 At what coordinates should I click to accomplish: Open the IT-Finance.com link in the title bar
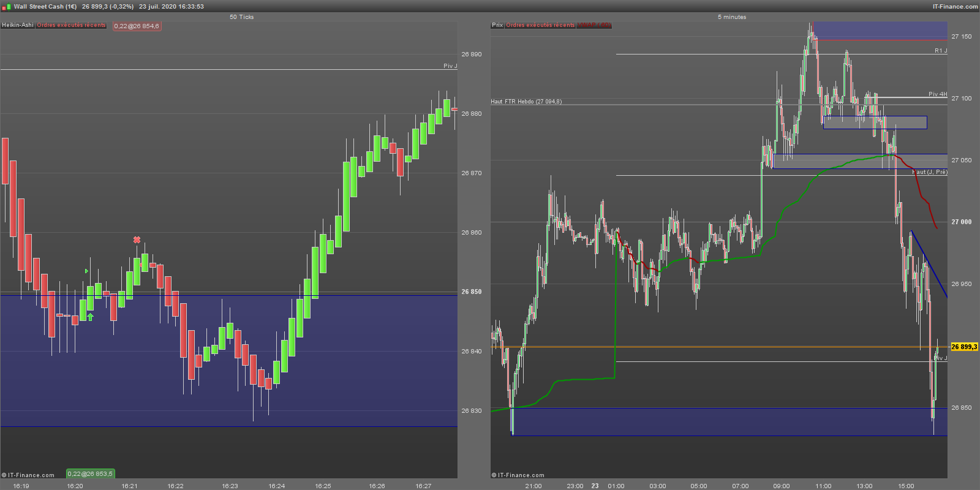(x=955, y=7)
